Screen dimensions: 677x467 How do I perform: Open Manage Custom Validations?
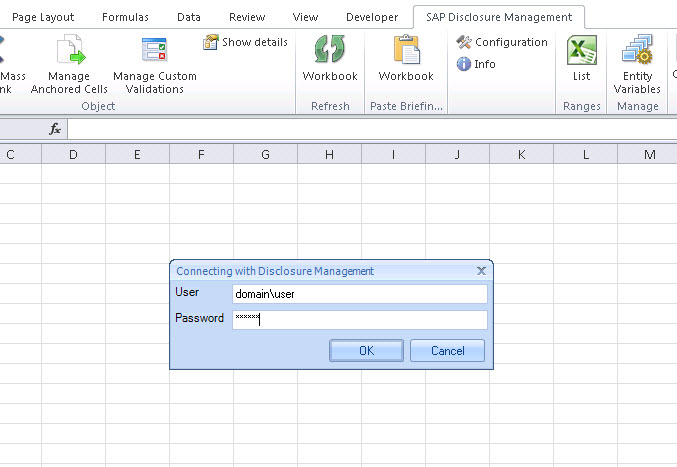155,65
